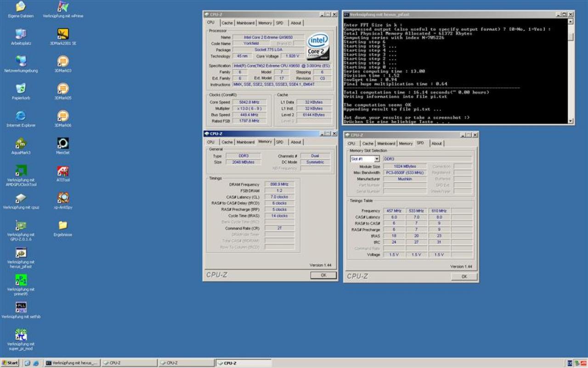Start the prime95 desktop shortcut
The width and height of the screenshot is (588, 368).
[x=21, y=280]
